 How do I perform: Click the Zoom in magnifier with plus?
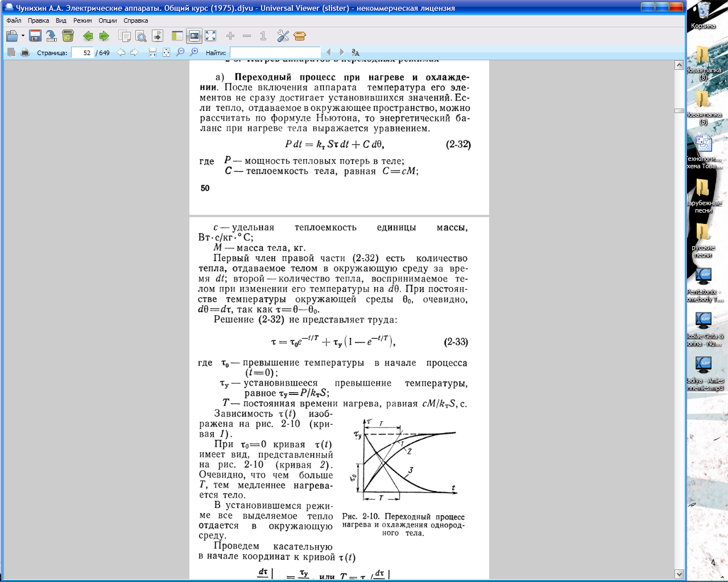[194, 52]
